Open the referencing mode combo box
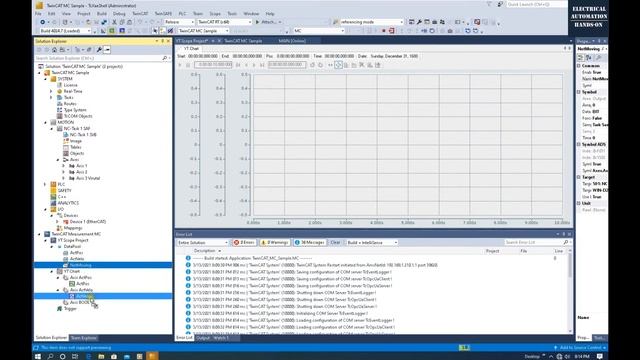The width and height of the screenshot is (640, 360). [x=371, y=22]
